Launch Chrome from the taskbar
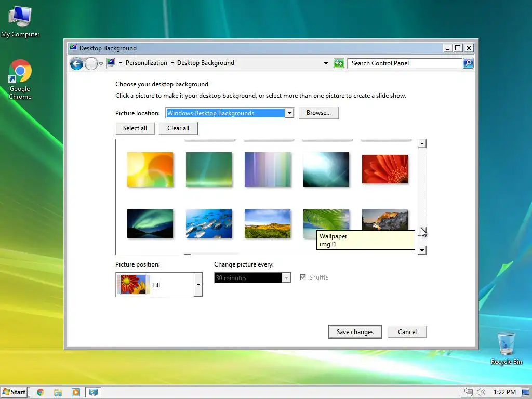This screenshot has height=399, width=532. tap(41, 392)
